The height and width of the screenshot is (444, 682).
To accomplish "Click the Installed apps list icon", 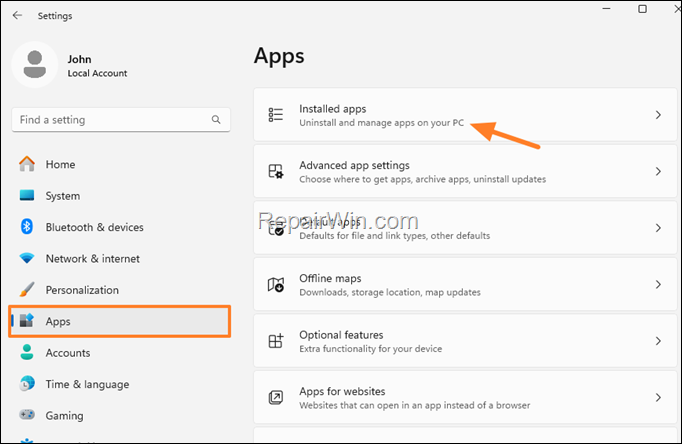I will coord(276,115).
